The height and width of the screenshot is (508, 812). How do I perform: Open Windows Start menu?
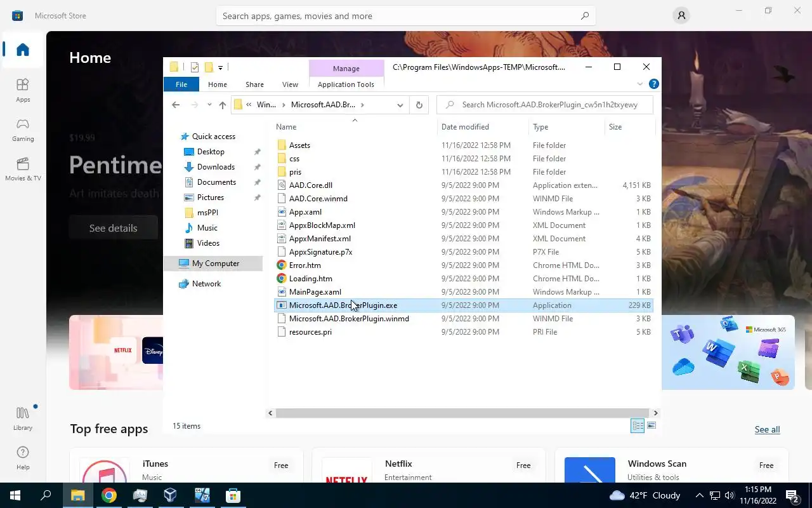[x=15, y=495]
